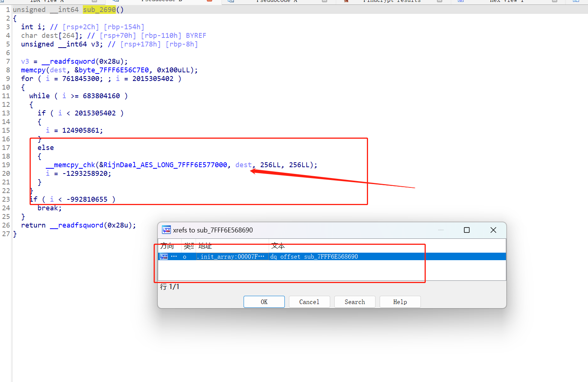Click constant 761845300 in for loop

tap(81, 79)
